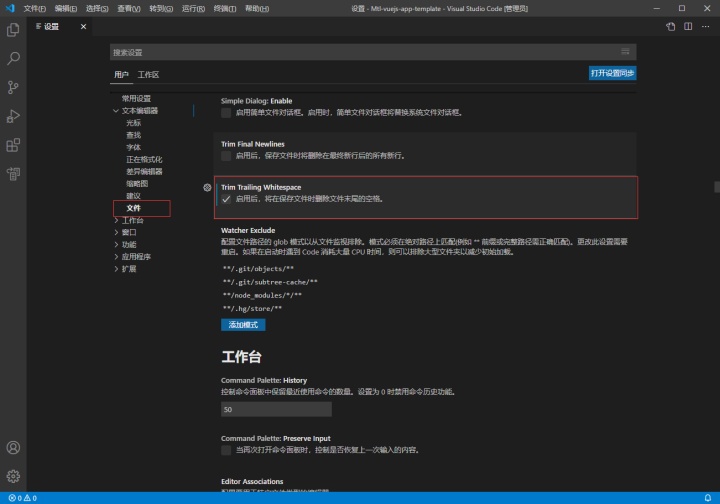Enable the Trim Final Newlines checkbox
Screen dimensions: 720x504
pos(226,156)
